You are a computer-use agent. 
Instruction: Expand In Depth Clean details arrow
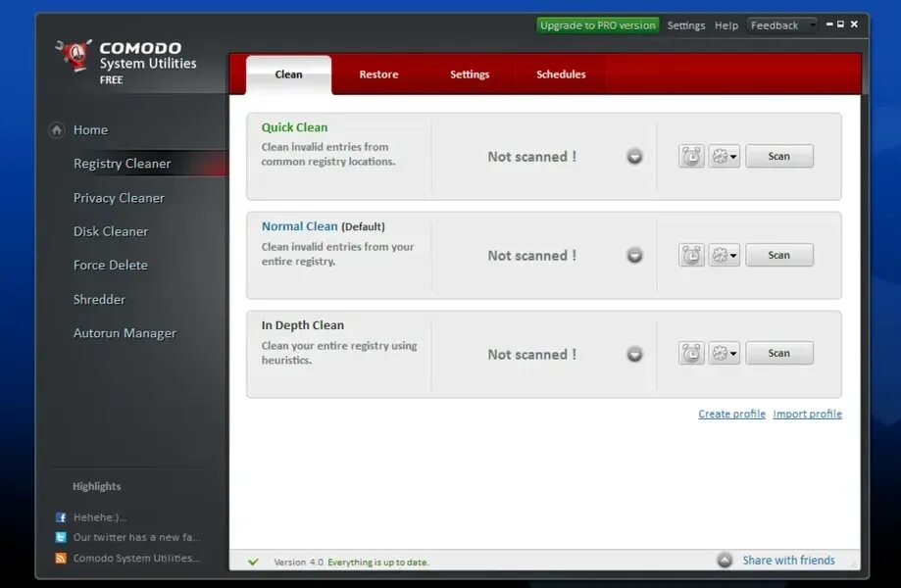pyautogui.click(x=635, y=355)
